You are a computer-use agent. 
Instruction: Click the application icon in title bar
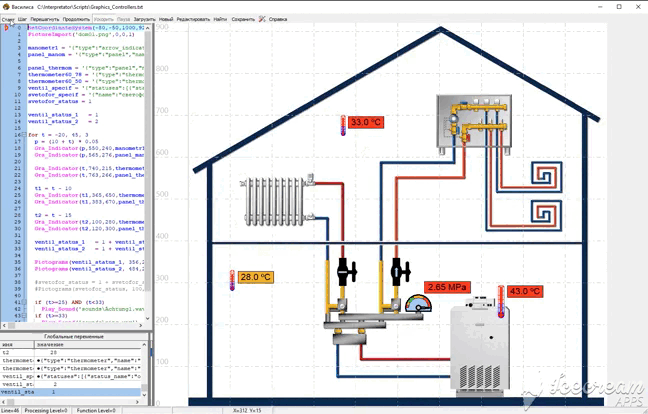click(5, 7)
